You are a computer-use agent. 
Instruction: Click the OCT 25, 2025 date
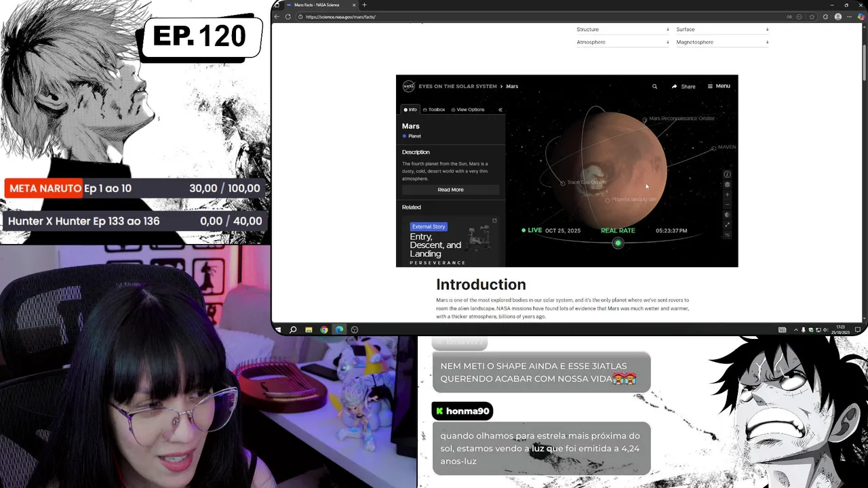pyautogui.click(x=563, y=230)
